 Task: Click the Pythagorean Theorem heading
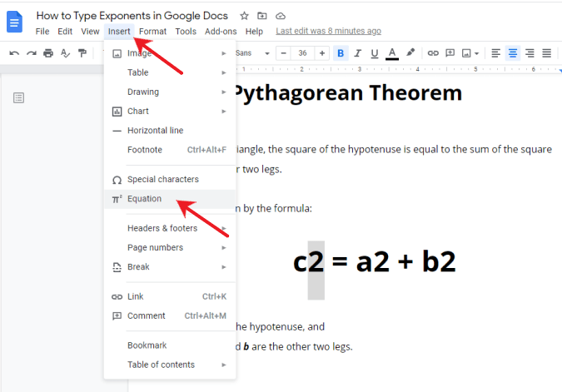click(348, 93)
